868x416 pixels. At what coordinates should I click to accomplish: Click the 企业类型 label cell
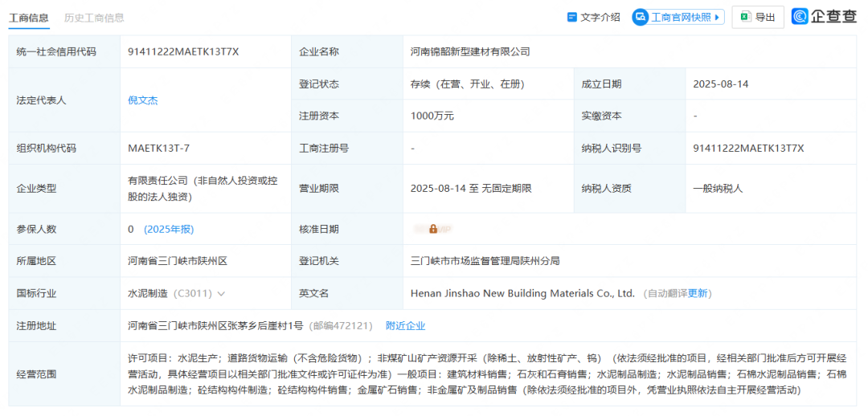coord(64,189)
